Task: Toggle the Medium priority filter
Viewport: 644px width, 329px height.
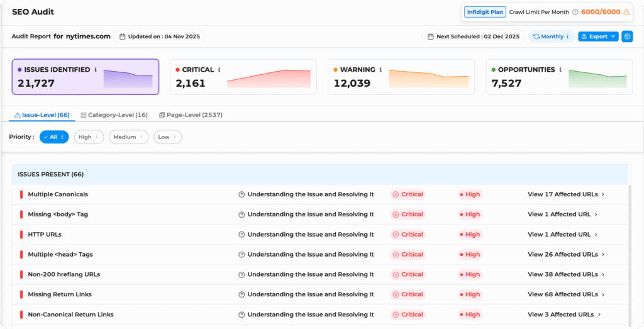Action: coord(128,137)
